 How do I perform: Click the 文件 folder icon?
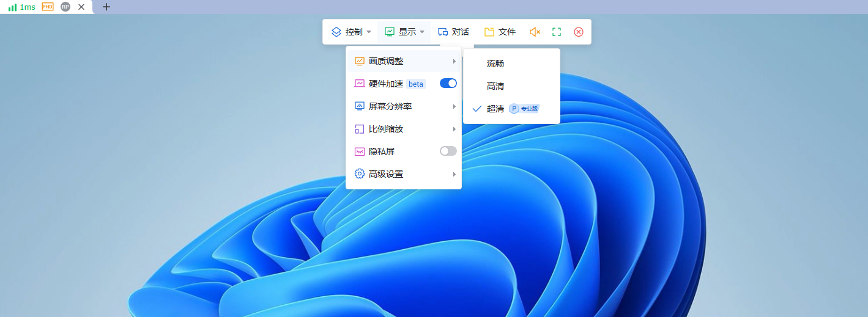click(489, 32)
